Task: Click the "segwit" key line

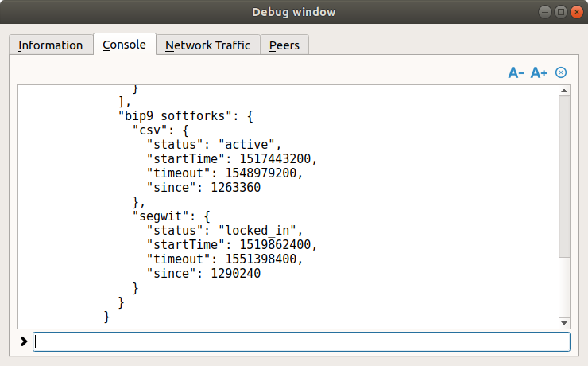Action: (172, 216)
